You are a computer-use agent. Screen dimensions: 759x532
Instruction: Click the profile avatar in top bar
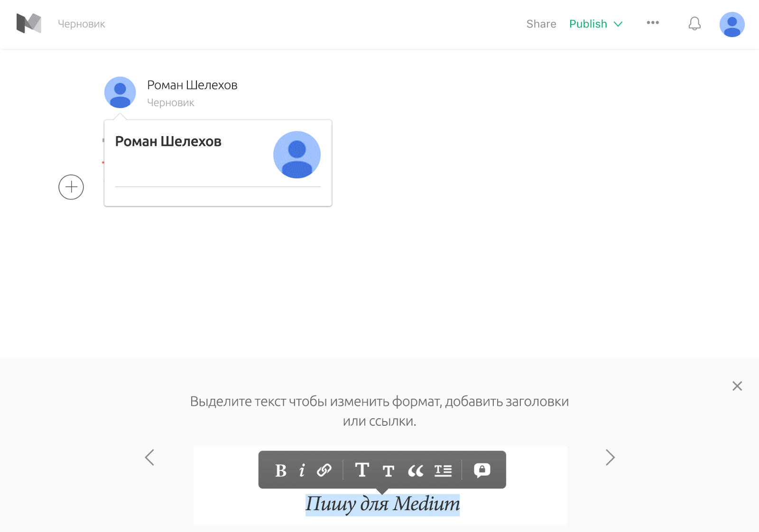(x=731, y=24)
